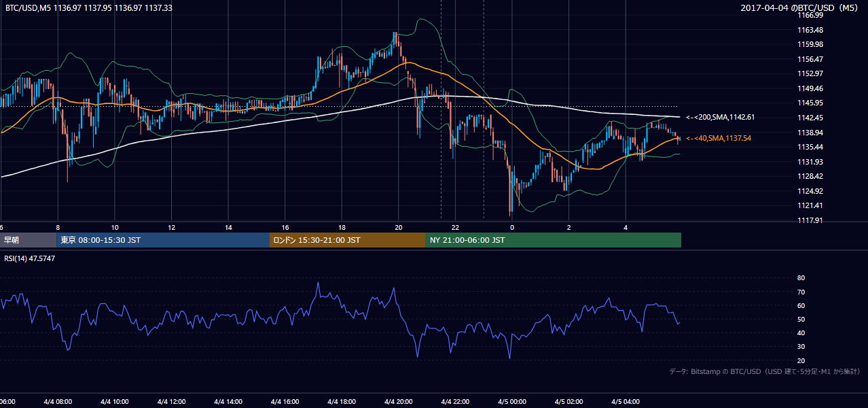Select the NY 21:00-06:00 JST session bar
The height and width of the screenshot is (408, 868).
(554, 240)
